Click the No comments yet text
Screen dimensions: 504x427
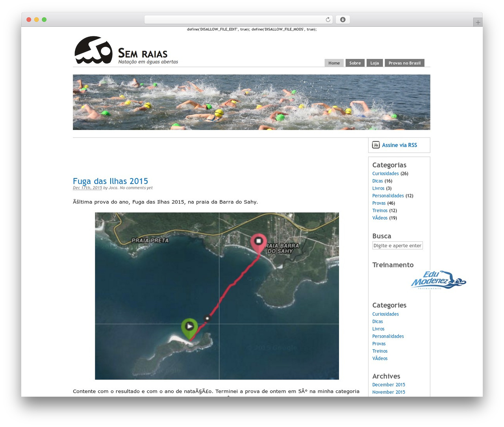[136, 188]
